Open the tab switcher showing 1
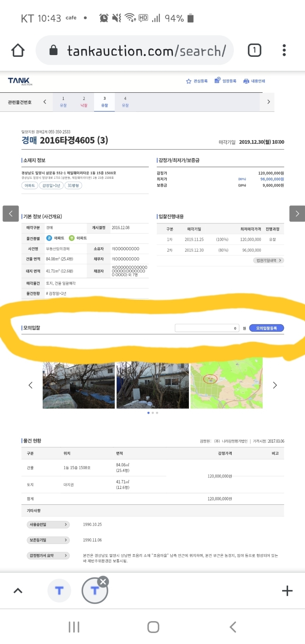305x644 pixels. [x=254, y=51]
